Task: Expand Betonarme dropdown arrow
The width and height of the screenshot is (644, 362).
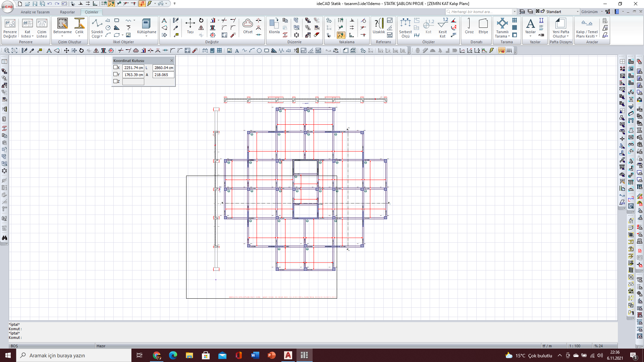Action: [x=62, y=36]
